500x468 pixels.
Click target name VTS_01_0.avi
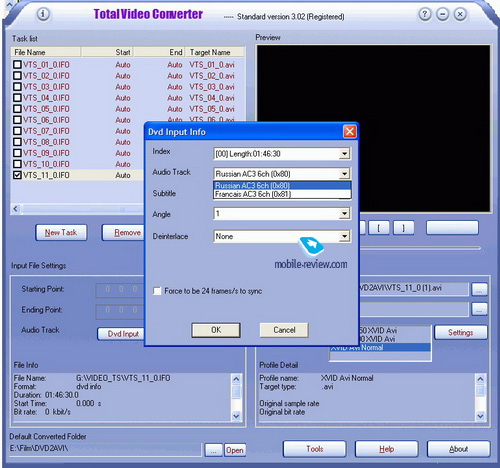pos(212,65)
